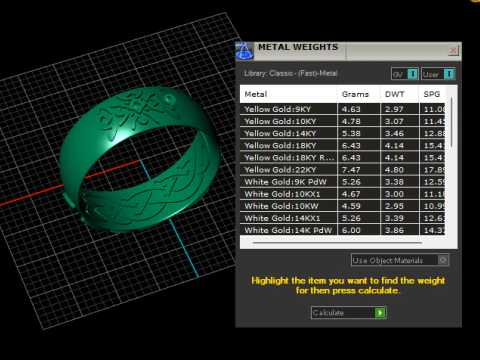Select the Yellow Gold:22KY row

tap(342, 170)
